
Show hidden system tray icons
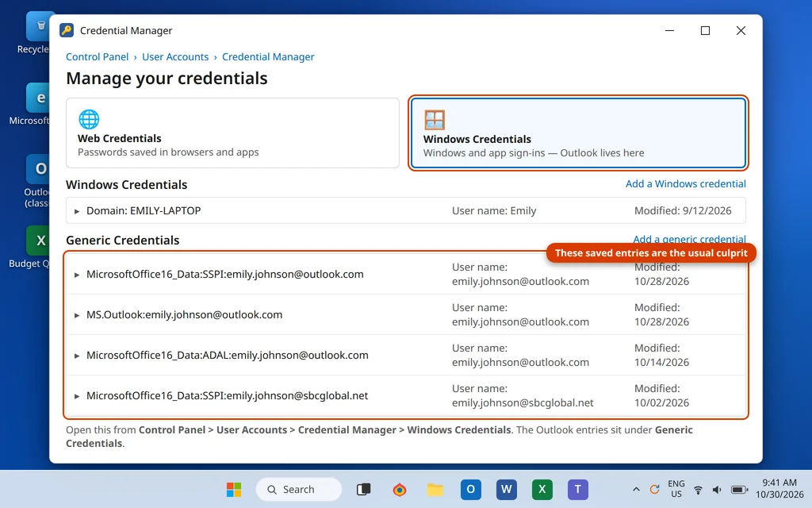[x=637, y=489]
